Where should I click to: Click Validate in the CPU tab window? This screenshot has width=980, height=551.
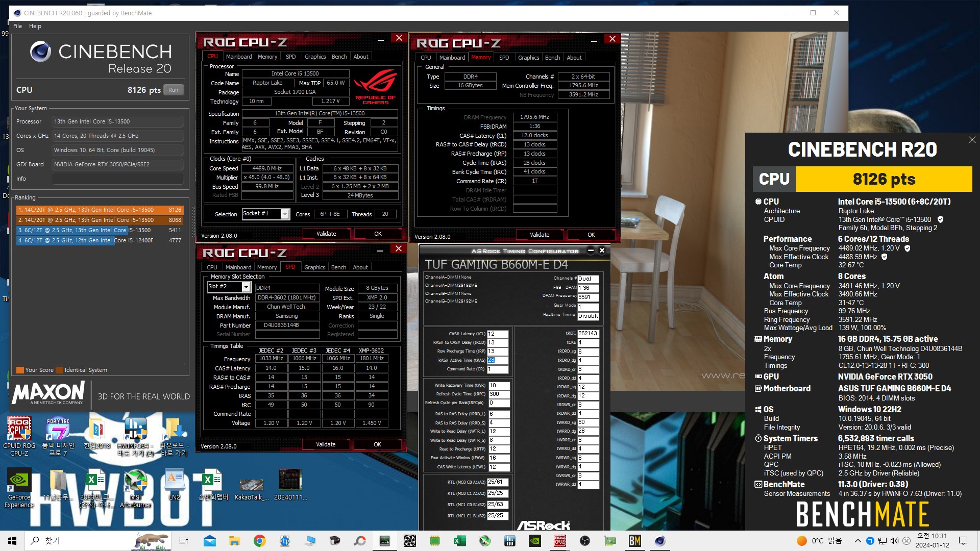326,234
